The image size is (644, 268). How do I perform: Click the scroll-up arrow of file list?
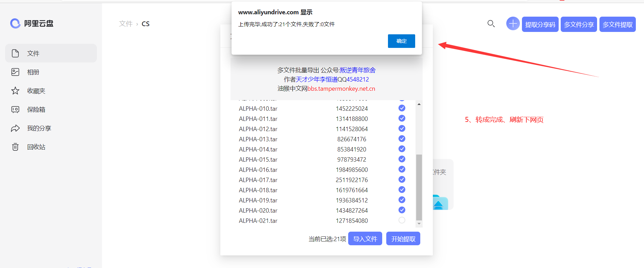[419, 104]
